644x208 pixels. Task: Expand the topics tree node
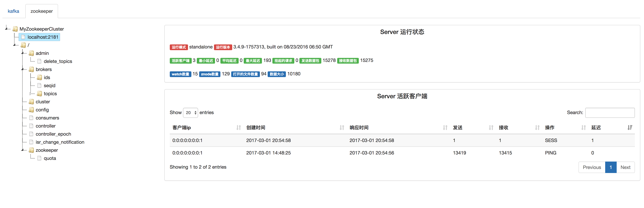point(31,94)
